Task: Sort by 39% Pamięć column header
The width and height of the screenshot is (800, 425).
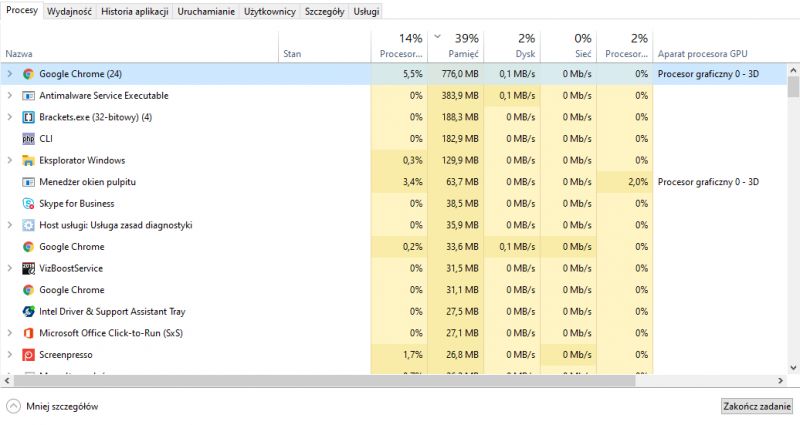Action: point(456,46)
